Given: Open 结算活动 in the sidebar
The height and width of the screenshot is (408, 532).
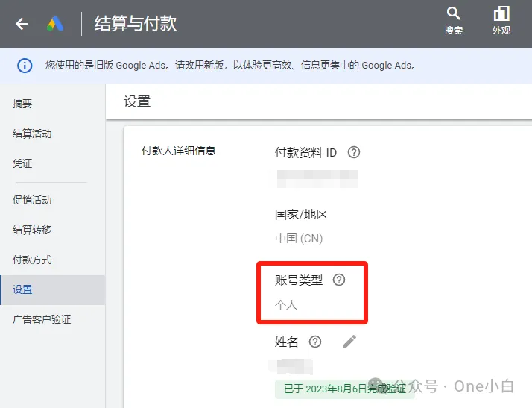Looking at the screenshot, I should click(x=32, y=134).
